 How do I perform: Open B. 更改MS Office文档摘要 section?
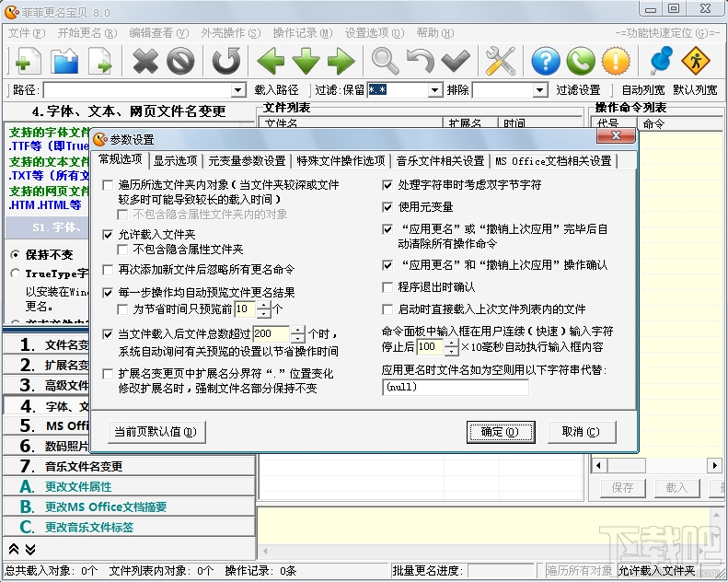click(x=129, y=506)
